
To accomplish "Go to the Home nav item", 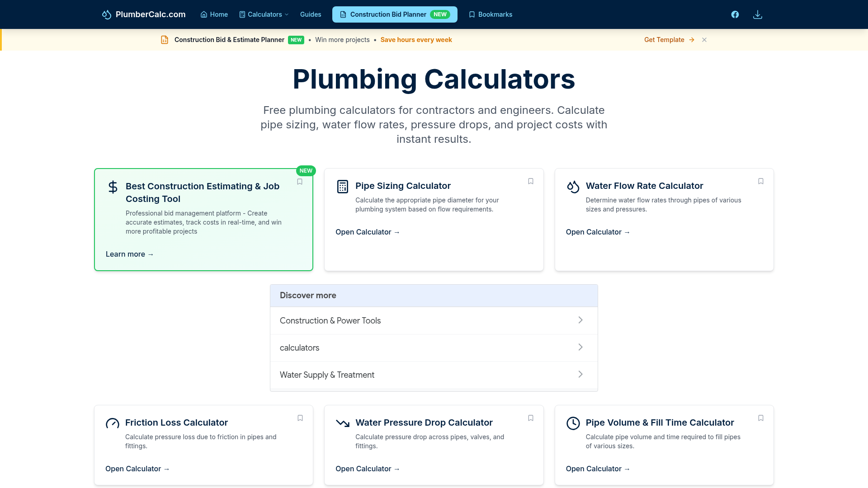I will tap(214, 14).
